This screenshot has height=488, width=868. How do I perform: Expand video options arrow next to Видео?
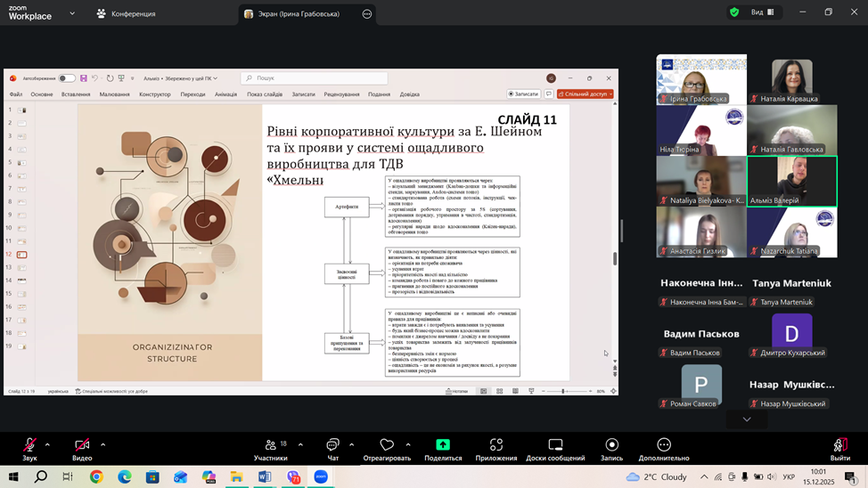102,444
